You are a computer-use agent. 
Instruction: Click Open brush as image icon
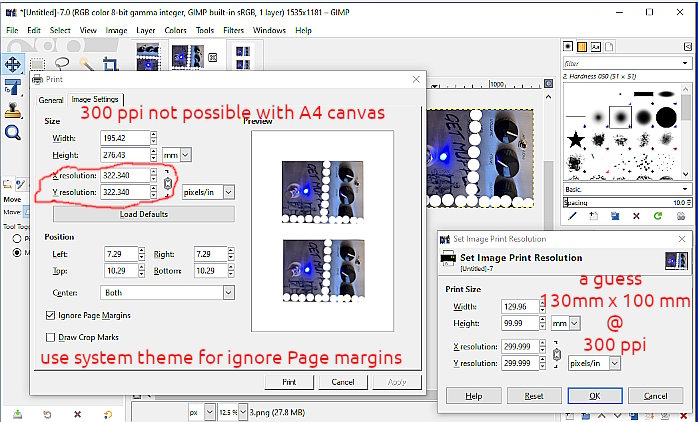click(x=681, y=216)
